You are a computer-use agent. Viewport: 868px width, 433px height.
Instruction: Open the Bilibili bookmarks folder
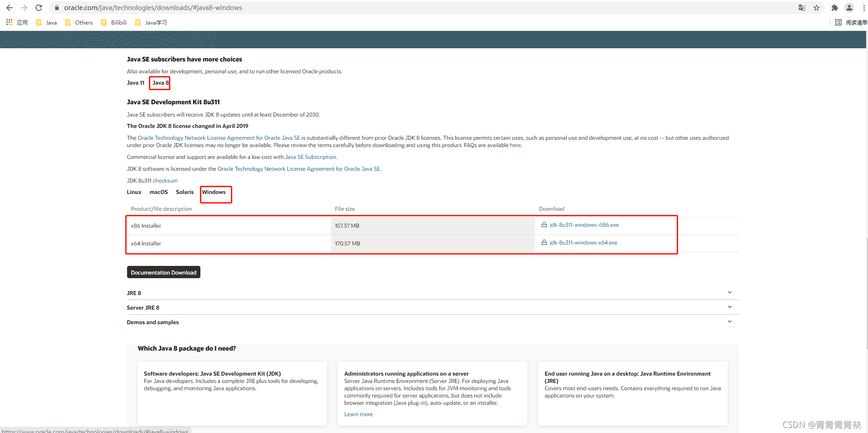[114, 22]
